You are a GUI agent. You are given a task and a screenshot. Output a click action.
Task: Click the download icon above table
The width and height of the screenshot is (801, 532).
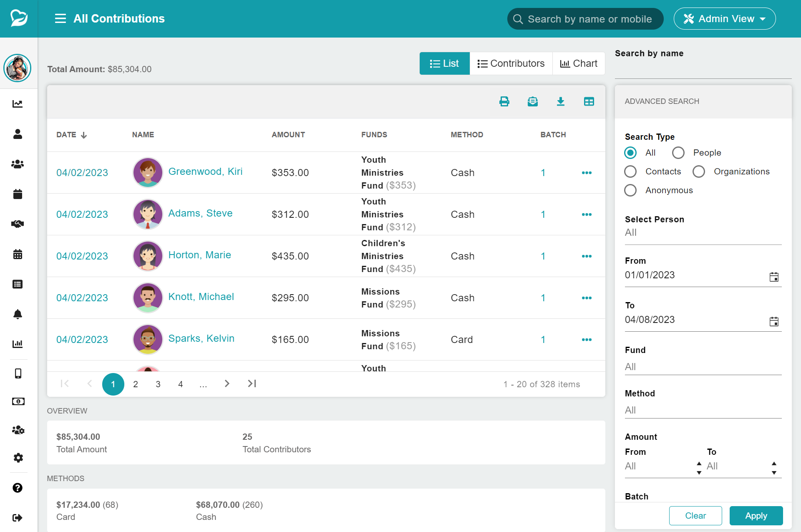[x=561, y=101]
